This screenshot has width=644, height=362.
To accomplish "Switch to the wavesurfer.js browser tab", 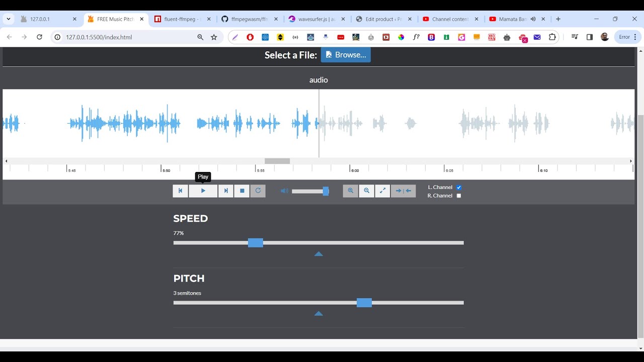I will pos(316,19).
